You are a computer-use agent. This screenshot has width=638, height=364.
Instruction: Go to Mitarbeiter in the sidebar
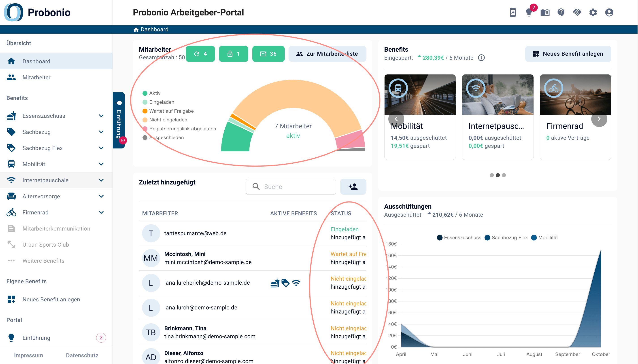click(56, 77)
